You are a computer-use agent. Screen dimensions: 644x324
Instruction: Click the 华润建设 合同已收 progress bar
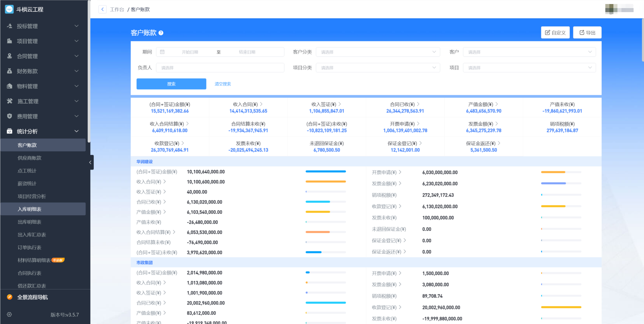(x=325, y=202)
